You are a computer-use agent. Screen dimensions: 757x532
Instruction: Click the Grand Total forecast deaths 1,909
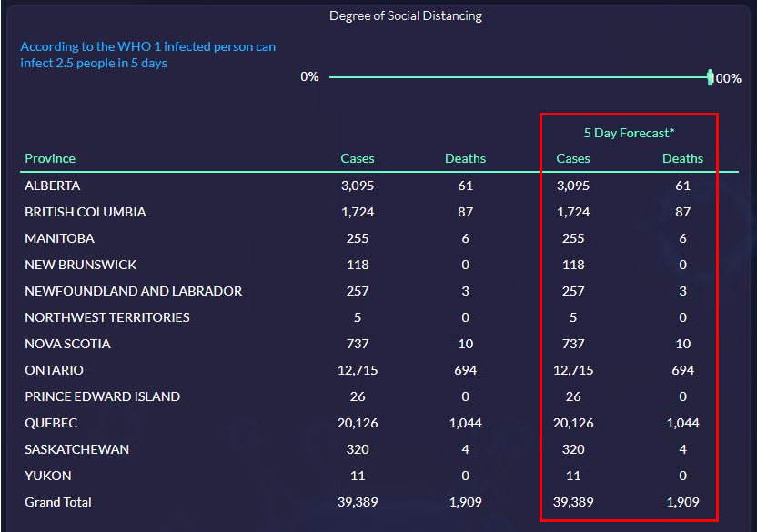[682, 502]
